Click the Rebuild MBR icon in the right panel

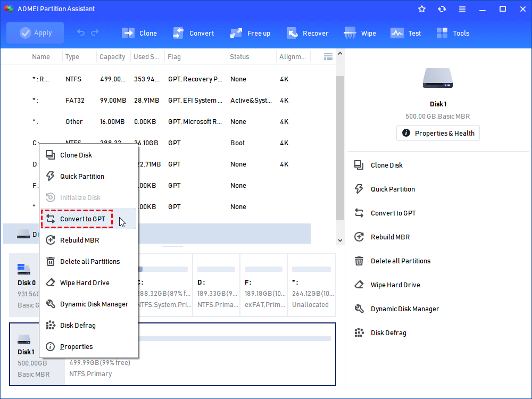359,237
